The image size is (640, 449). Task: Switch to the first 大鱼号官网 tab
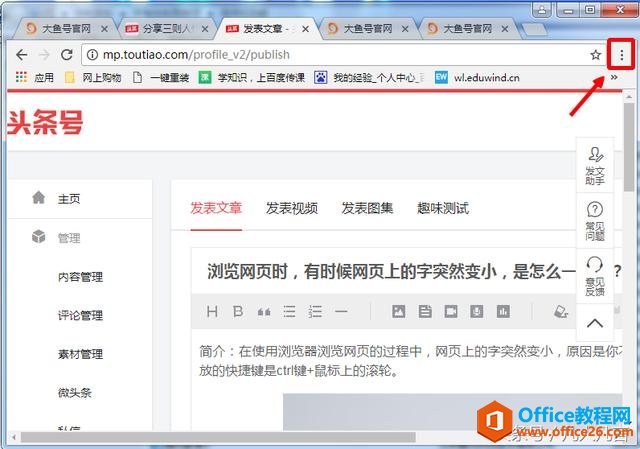click(x=64, y=29)
